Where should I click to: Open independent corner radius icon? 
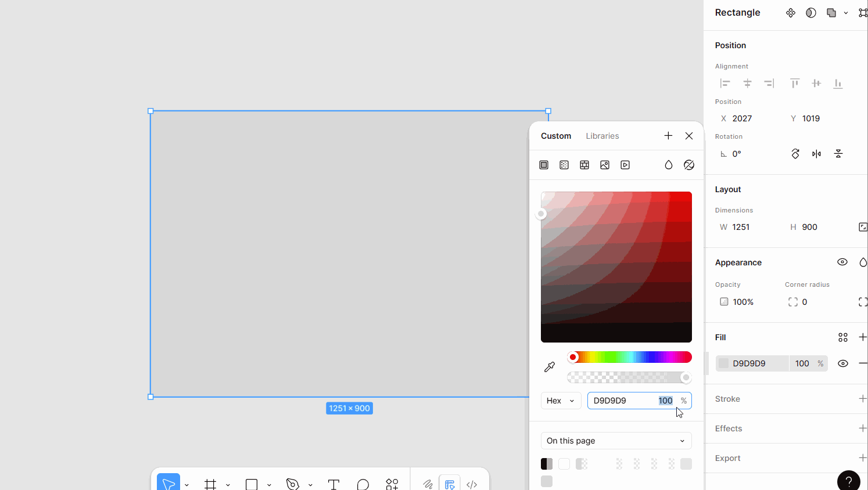pyautogui.click(x=863, y=302)
